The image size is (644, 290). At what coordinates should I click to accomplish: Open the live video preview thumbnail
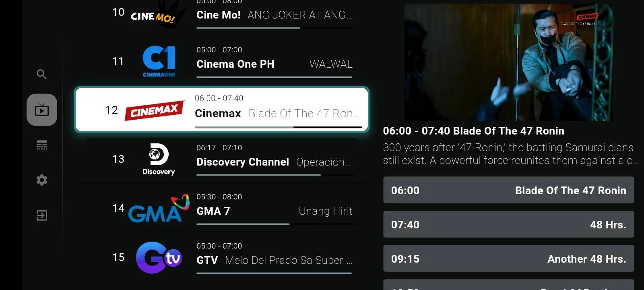tap(508, 62)
